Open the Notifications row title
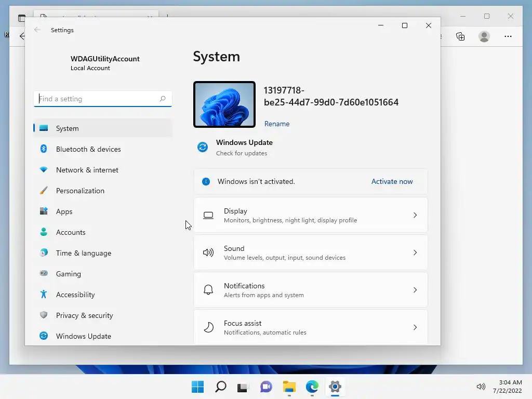The height and width of the screenshot is (399, 532). pyautogui.click(x=244, y=286)
